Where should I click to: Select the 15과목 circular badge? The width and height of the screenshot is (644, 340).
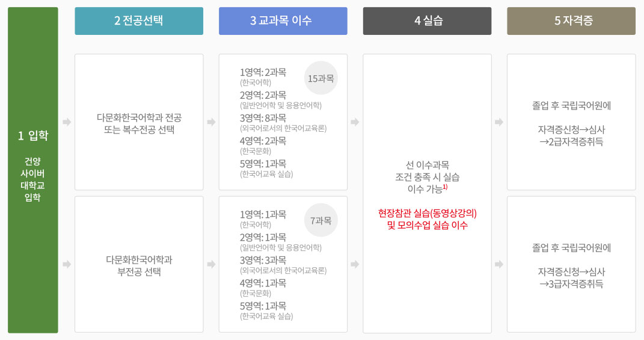(x=320, y=78)
